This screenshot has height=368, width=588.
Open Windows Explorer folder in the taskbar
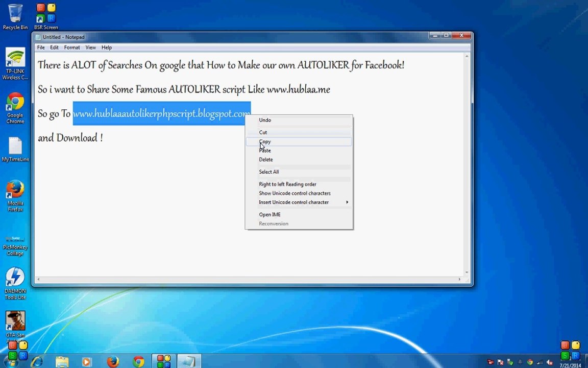pos(62,362)
